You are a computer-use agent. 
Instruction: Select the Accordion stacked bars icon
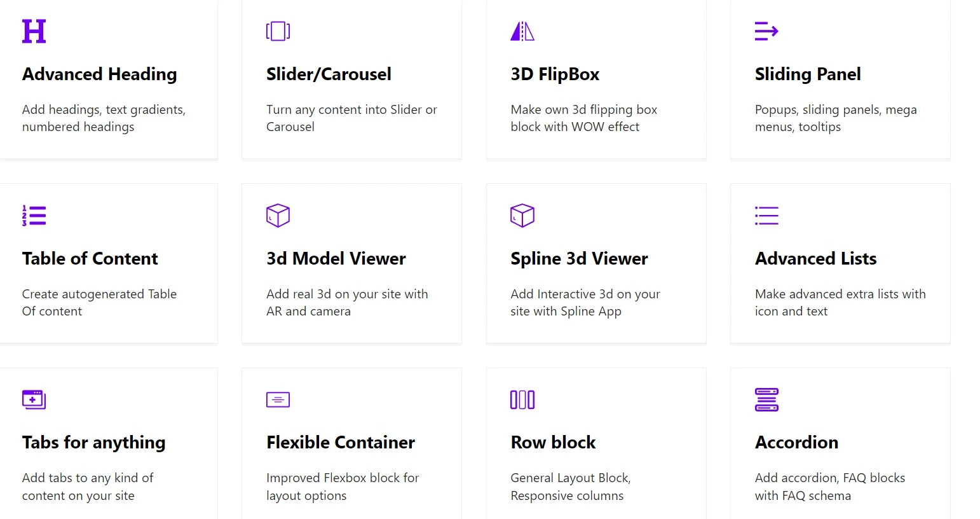click(766, 399)
